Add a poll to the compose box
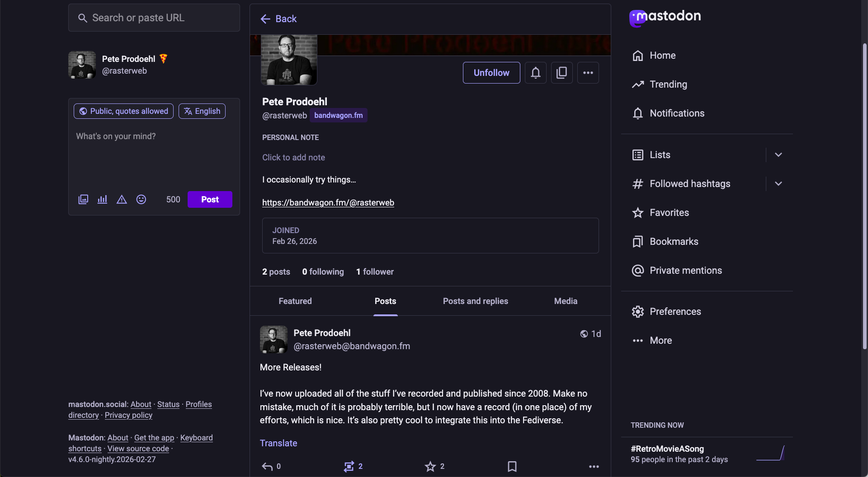Screen dimensions: 868x477 click(x=102, y=199)
